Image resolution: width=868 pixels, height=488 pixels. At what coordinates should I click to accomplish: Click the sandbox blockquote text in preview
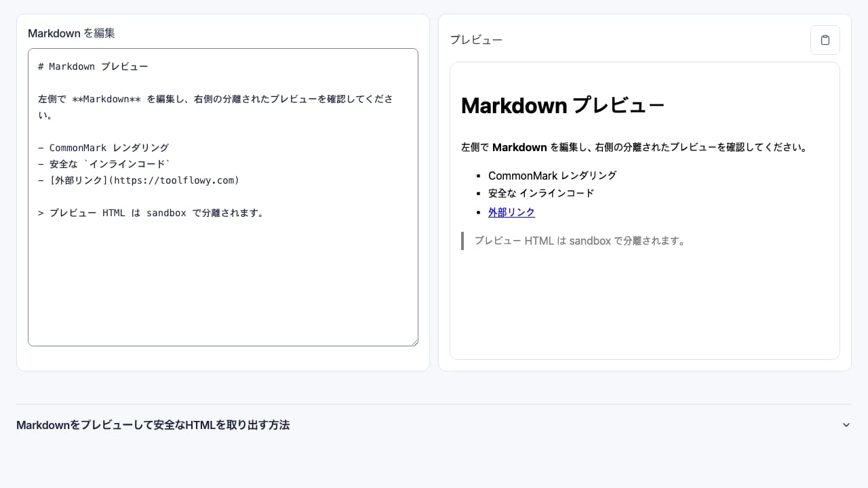tap(580, 241)
